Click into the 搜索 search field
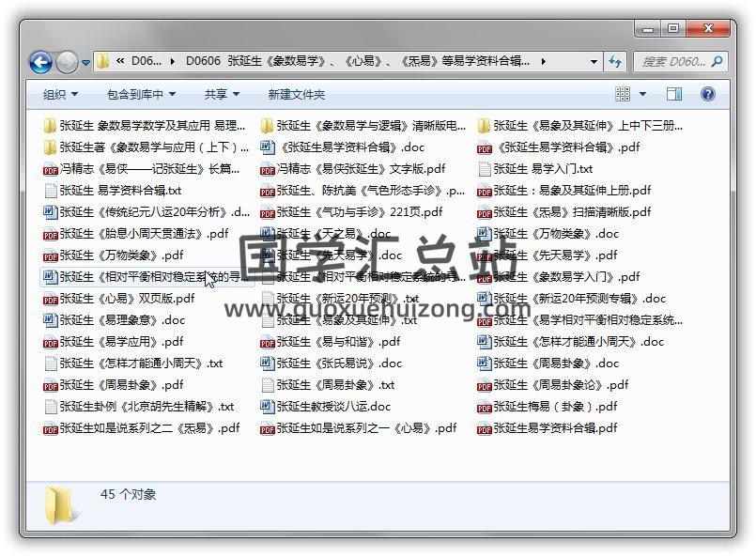 point(671,62)
